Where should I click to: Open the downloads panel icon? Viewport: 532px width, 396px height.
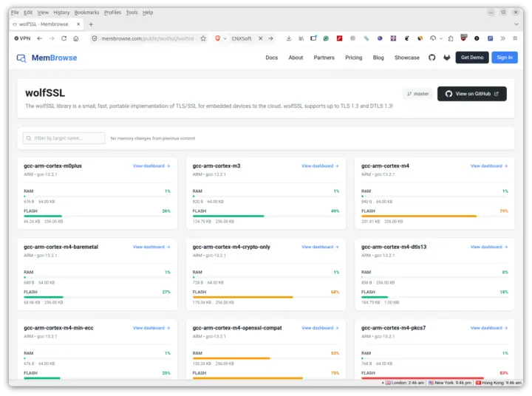click(289, 38)
